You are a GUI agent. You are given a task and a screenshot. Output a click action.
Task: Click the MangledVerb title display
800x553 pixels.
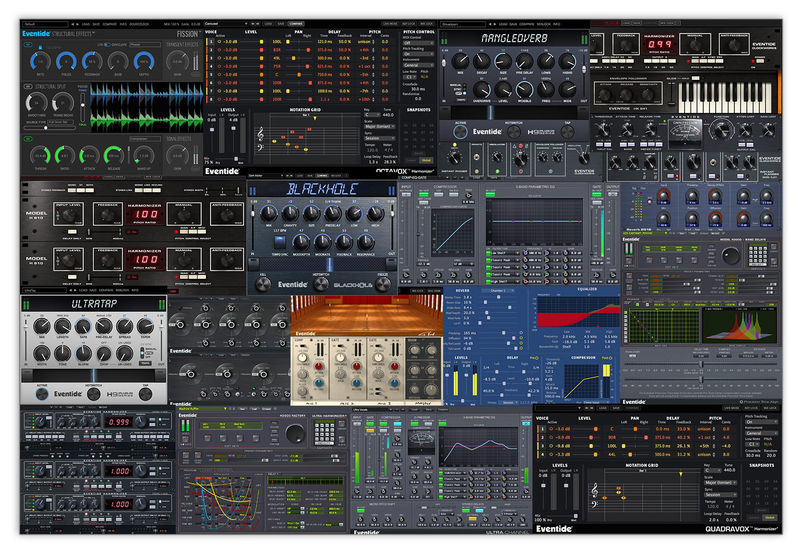click(x=514, y=38)
